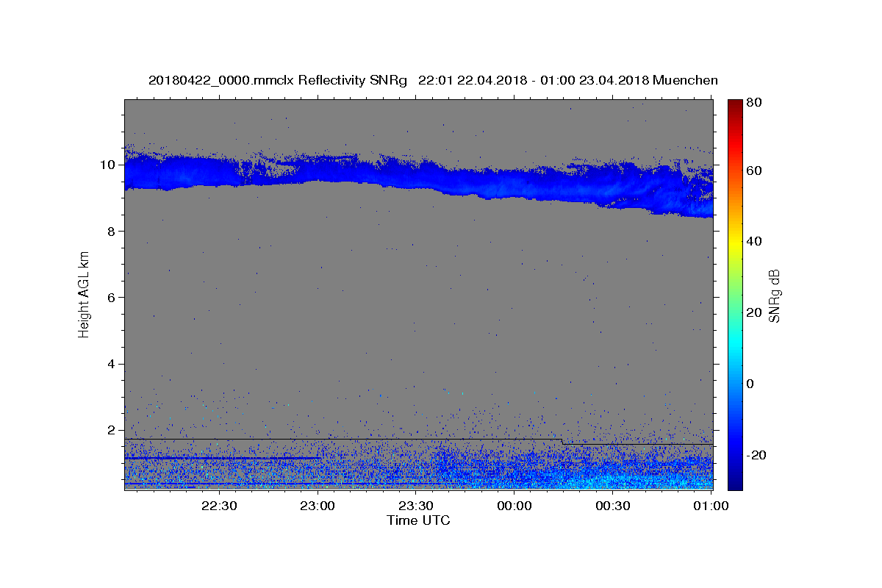Click the 'Height AGL km' y-axis label

84,294
